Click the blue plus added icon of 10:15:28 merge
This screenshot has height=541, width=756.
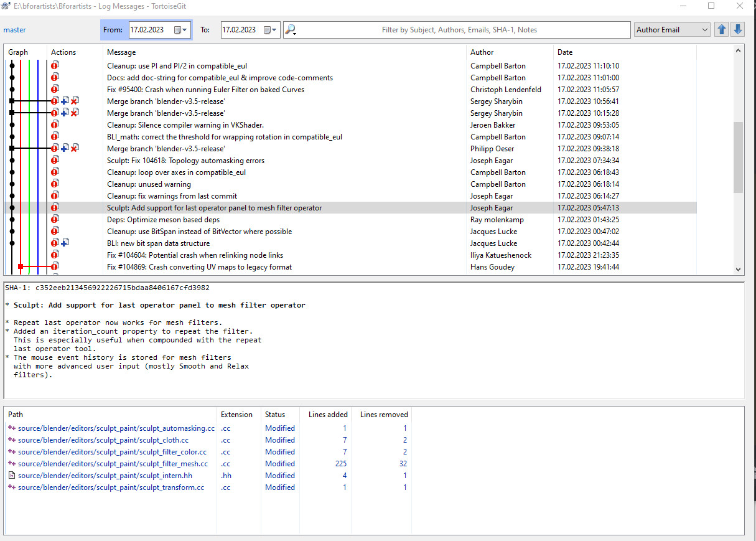click(x=65, y=113)
